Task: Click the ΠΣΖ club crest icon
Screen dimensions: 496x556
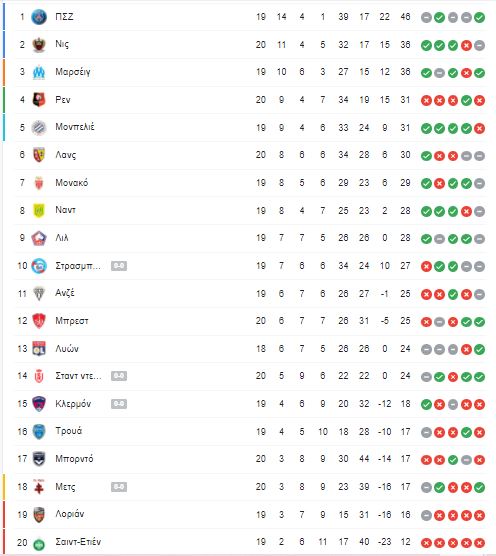Action: [x=39, y=17]
